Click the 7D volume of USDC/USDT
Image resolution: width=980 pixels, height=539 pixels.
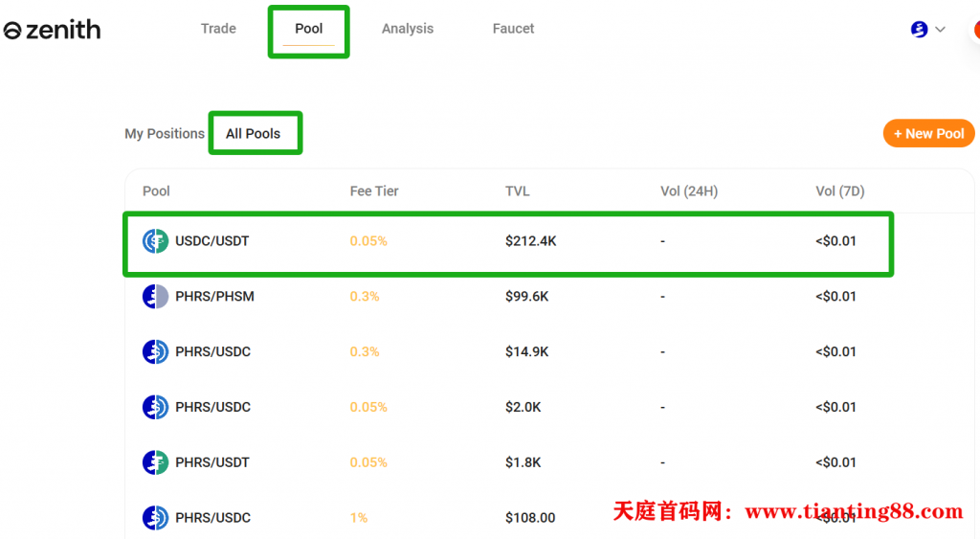pos(835,240)
